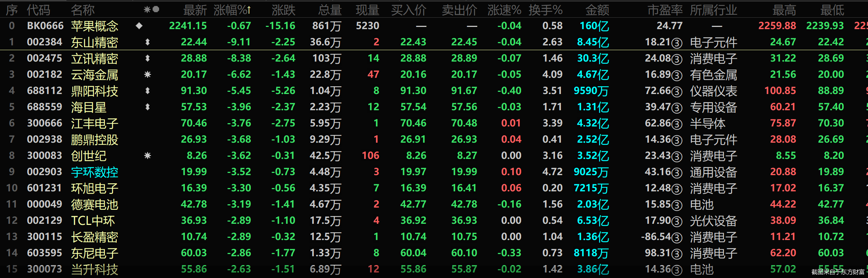Sort the list by 最新 price column
Viewport: 868px width, 278px height.
pos(195,10)
